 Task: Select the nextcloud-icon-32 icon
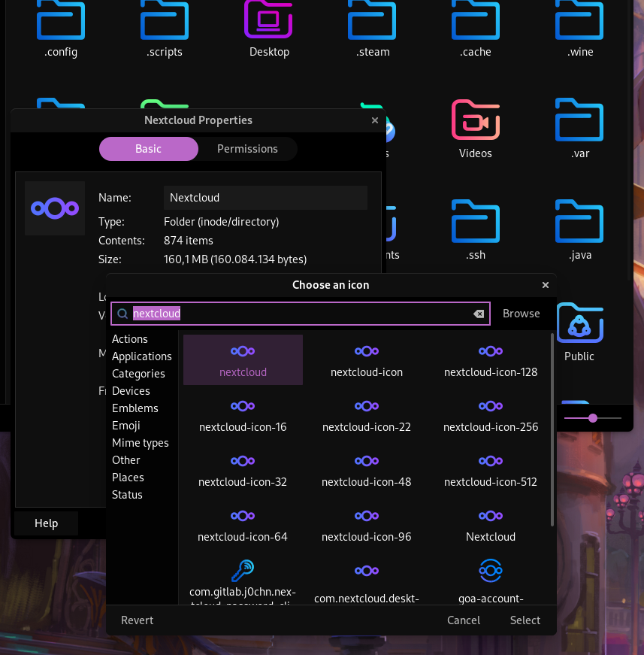243,469
